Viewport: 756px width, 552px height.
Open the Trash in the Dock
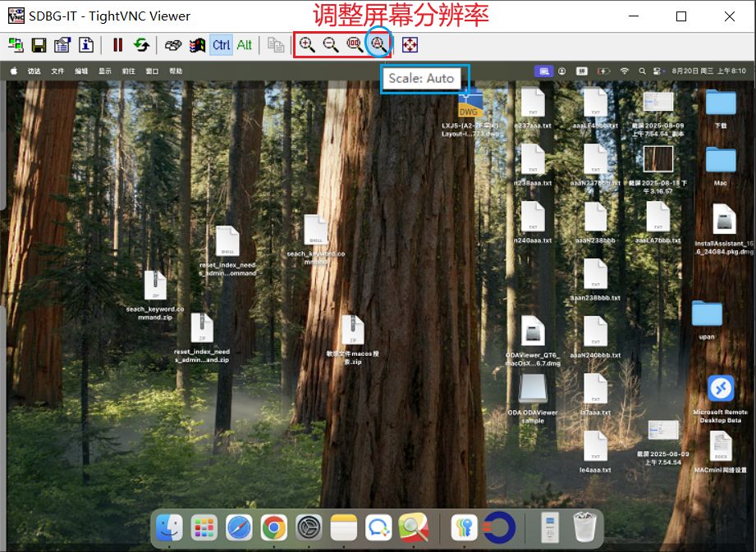point(584,527)
